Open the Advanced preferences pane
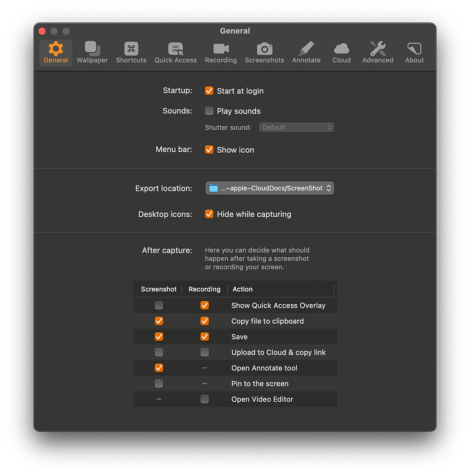Viewport: 470px width, 476px height. [378, 52]
